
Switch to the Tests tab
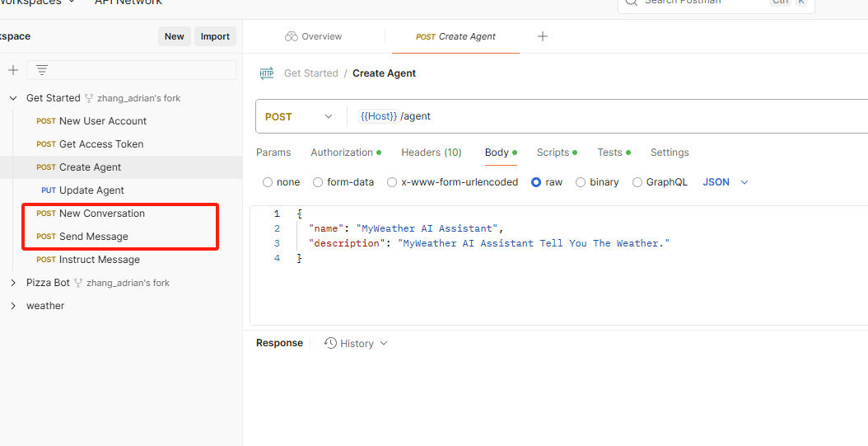tap(614, 153)
